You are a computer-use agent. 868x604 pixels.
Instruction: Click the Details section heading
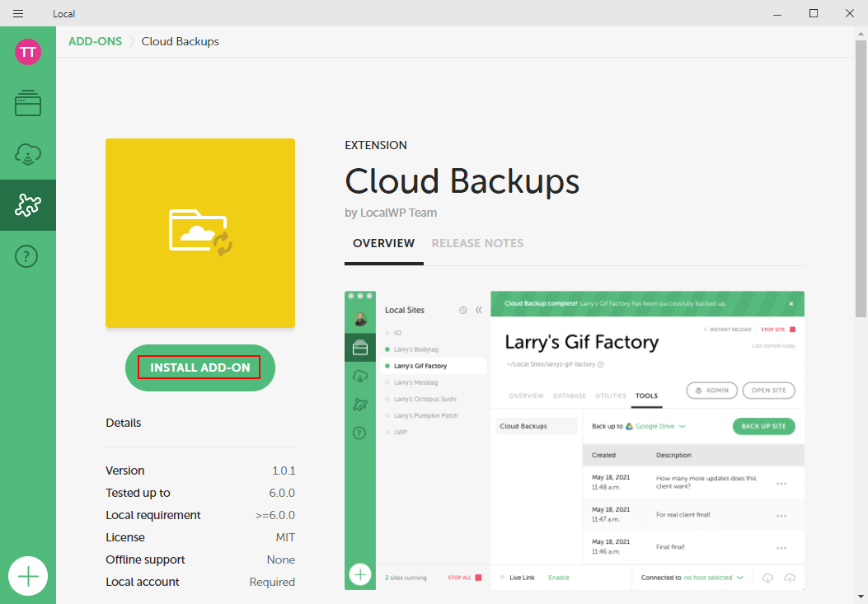click(124, 423)
